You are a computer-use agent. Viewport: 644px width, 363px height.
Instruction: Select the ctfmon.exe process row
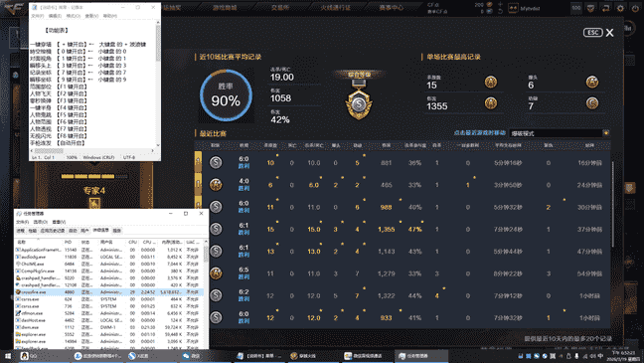pyautogui.click(x=109, y=313)
